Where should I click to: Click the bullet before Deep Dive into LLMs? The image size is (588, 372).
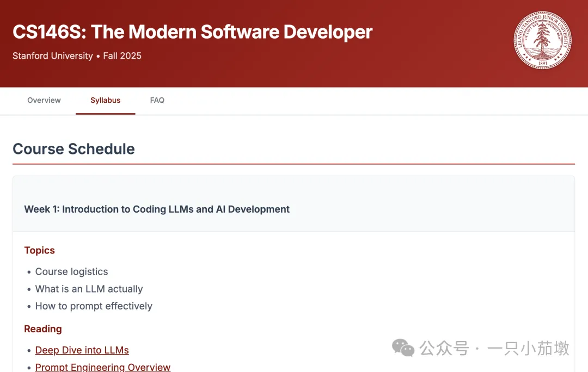[29, 351]
